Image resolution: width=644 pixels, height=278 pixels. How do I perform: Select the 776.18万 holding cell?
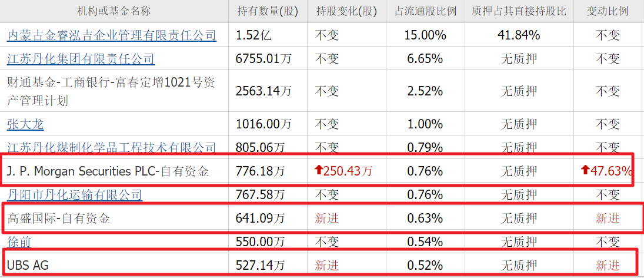pyautogui.click(x=261, y=171)
